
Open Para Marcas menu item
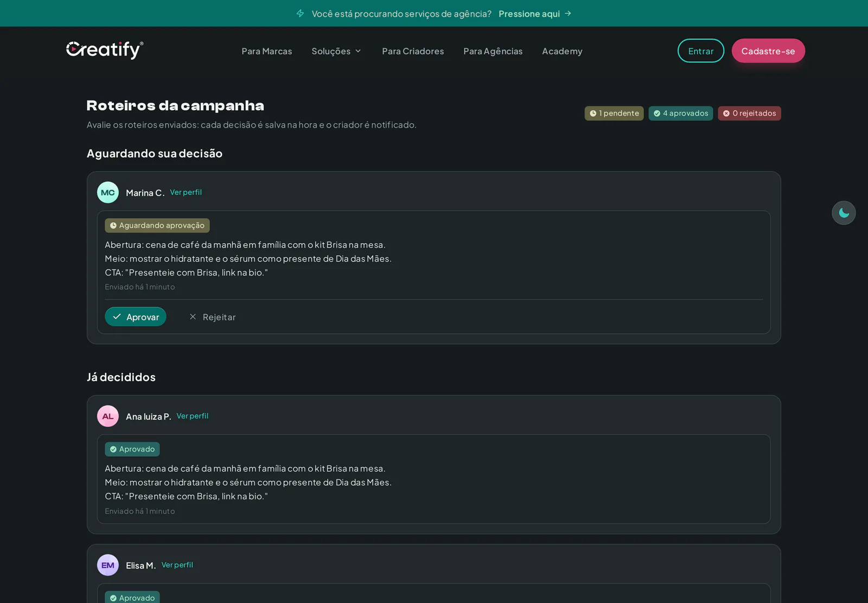267,51
